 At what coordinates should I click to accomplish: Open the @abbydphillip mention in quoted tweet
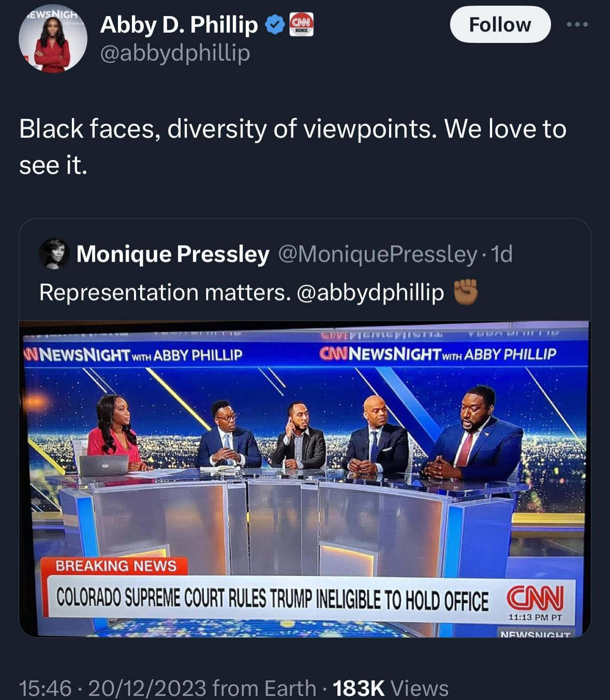click(370, 292)
